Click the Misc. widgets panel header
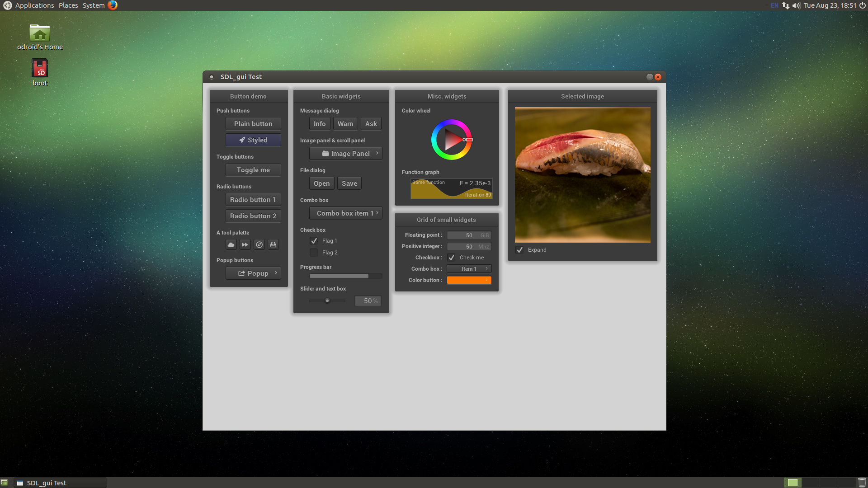Image resolution: width=868 pixels, height=488 pixels. tap(447, 96)
